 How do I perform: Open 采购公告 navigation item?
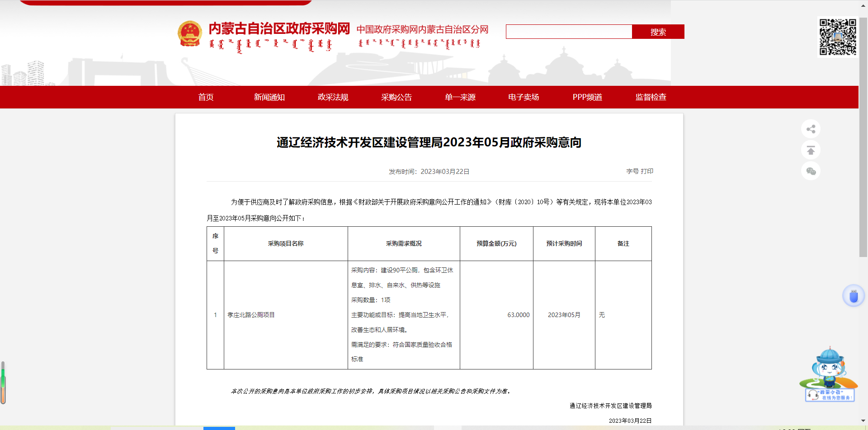pyautogui.click(x=396, y=97)
